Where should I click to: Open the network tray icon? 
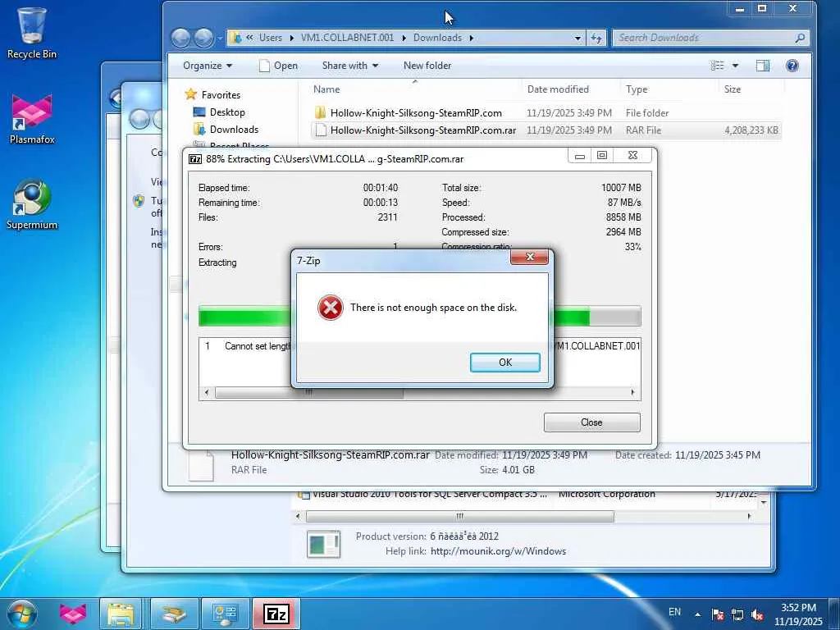point(737,614)
